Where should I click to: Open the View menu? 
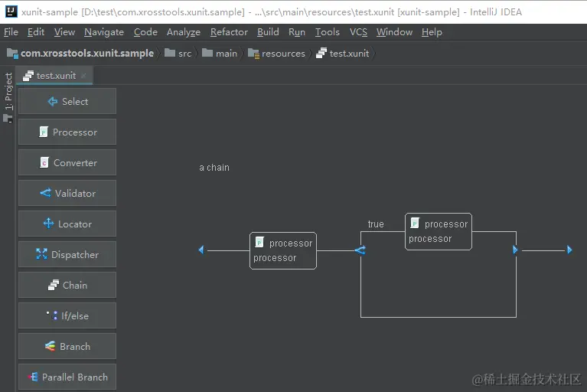[64, 32]
